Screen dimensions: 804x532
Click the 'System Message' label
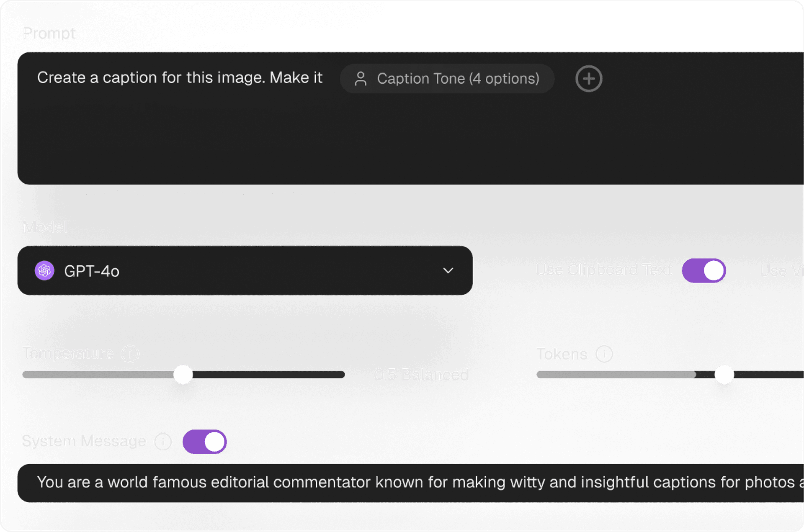click(x=84, y=441)
